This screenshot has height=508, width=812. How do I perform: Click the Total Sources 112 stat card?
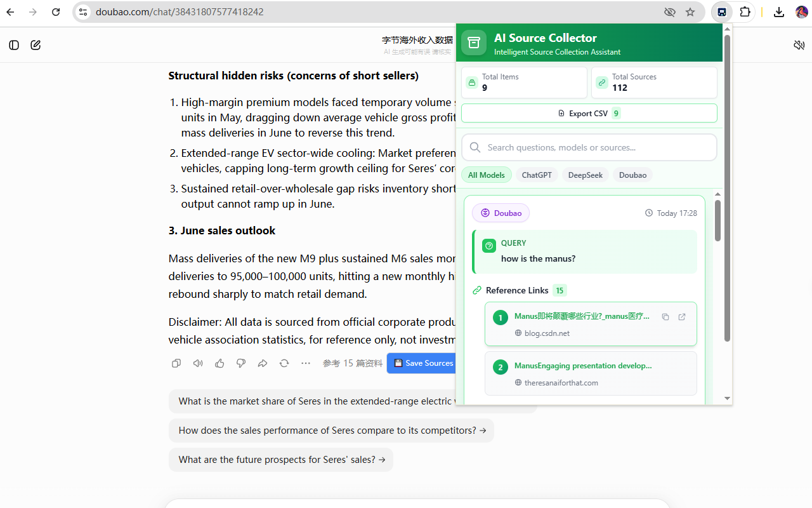pos(654,83)
